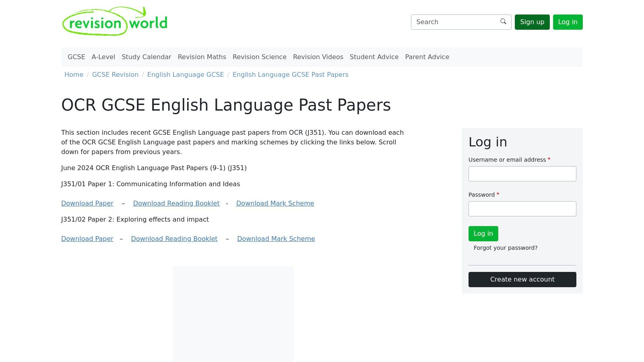Click the sidebar Log in heading

488,142
